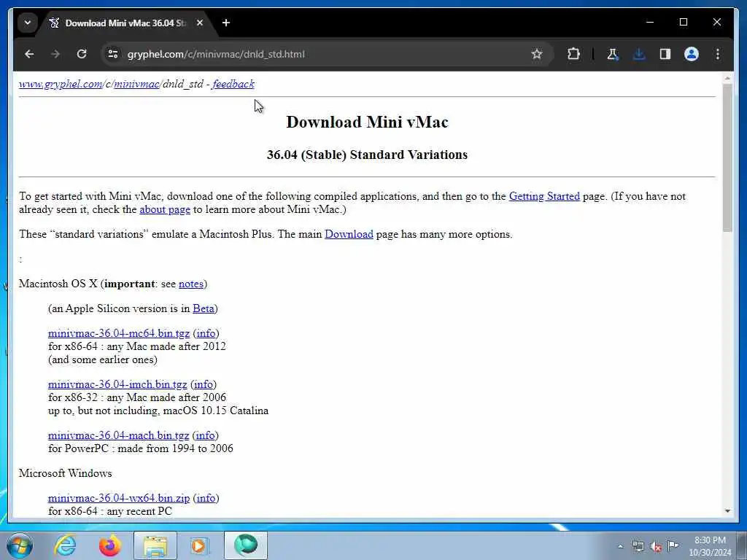The height and width of the screenshot is (560, 747).
Task: Click the scrollbar down arrow
Action: click(x=727, y=511)
